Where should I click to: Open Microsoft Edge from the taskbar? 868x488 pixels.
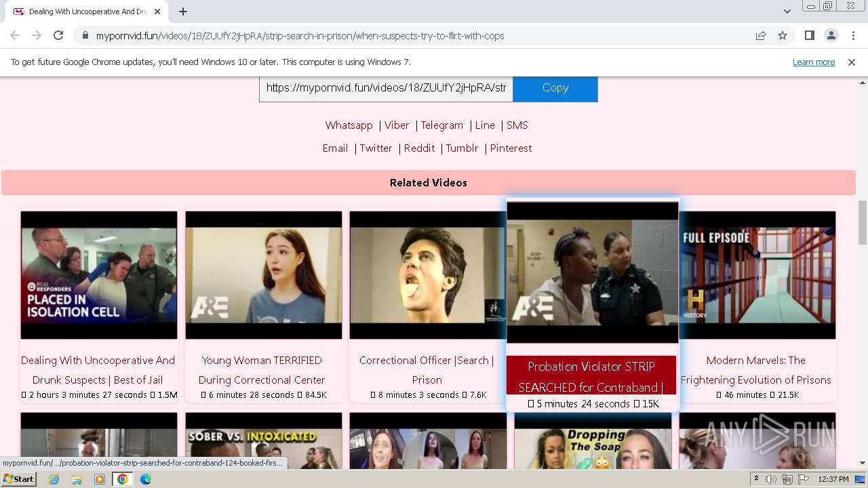146,479
